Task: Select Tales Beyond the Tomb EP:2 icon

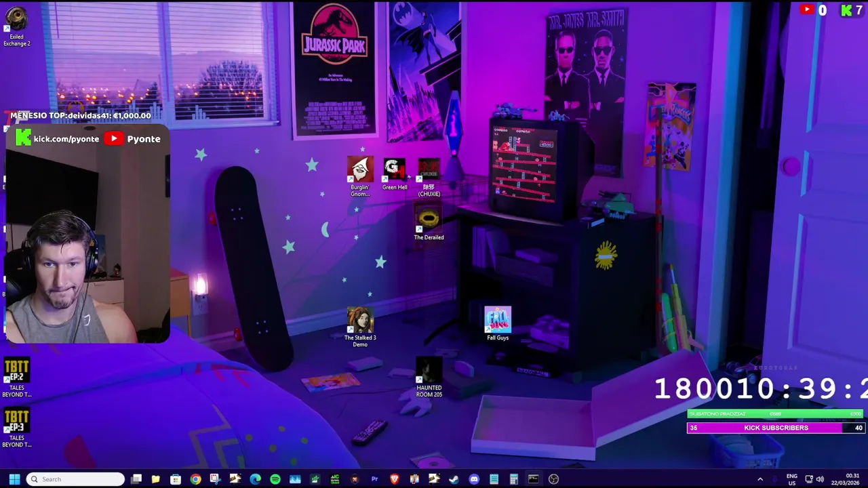Action: click(16, 378)
